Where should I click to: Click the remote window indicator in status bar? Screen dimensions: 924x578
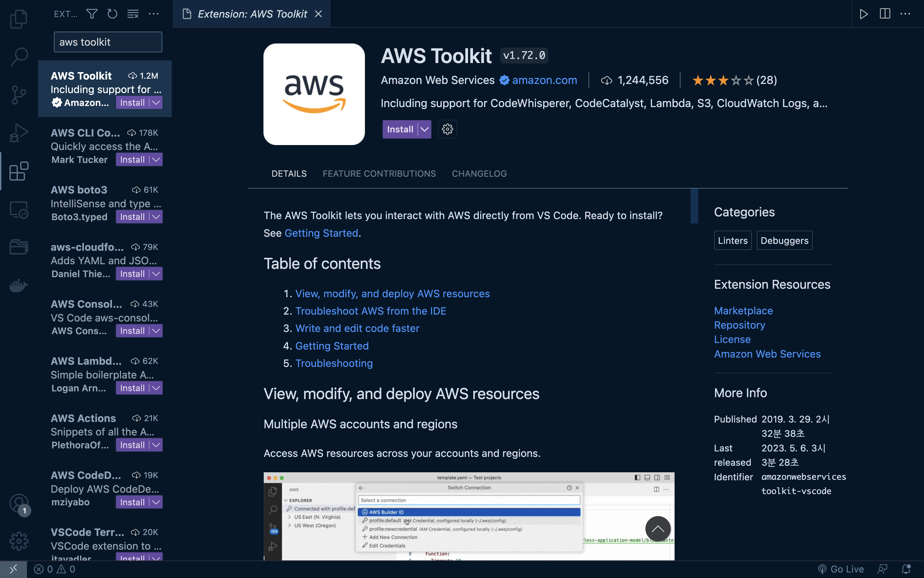13,569
